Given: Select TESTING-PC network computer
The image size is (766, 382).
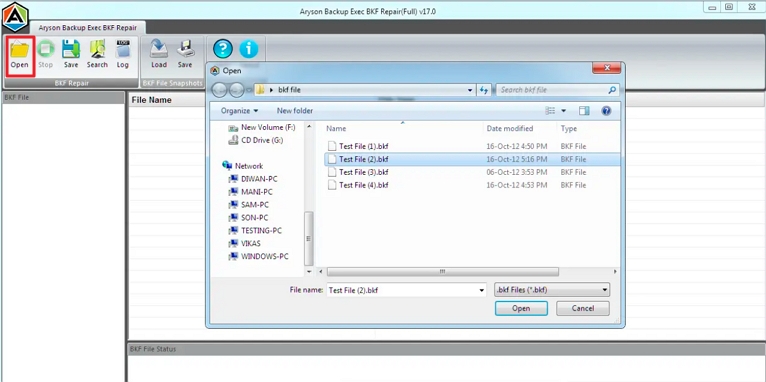Looking at the screenshot, I should pyautogui.click(x=255, y=231).
